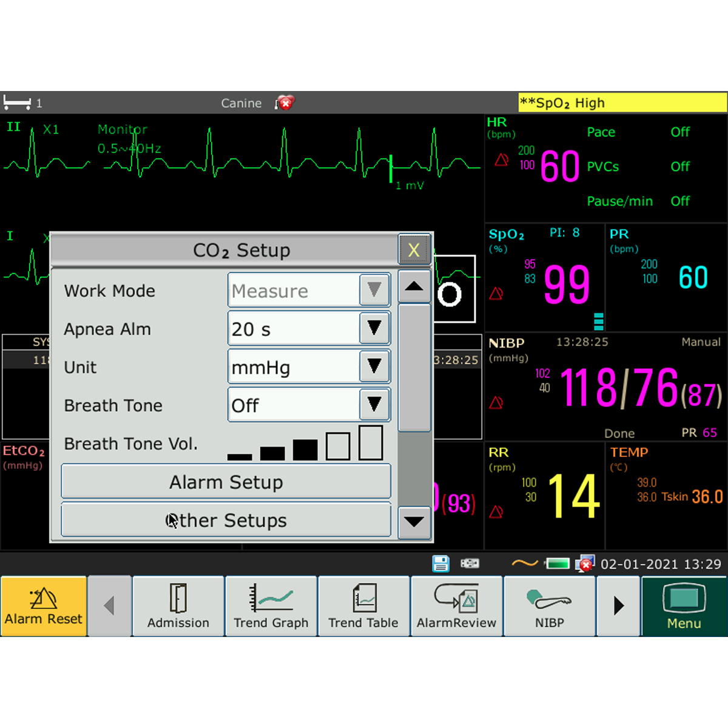The width and height of the screenshot is (728, 728).
Task: Click the bed icon at top left
Action: (x=17, y=103)
